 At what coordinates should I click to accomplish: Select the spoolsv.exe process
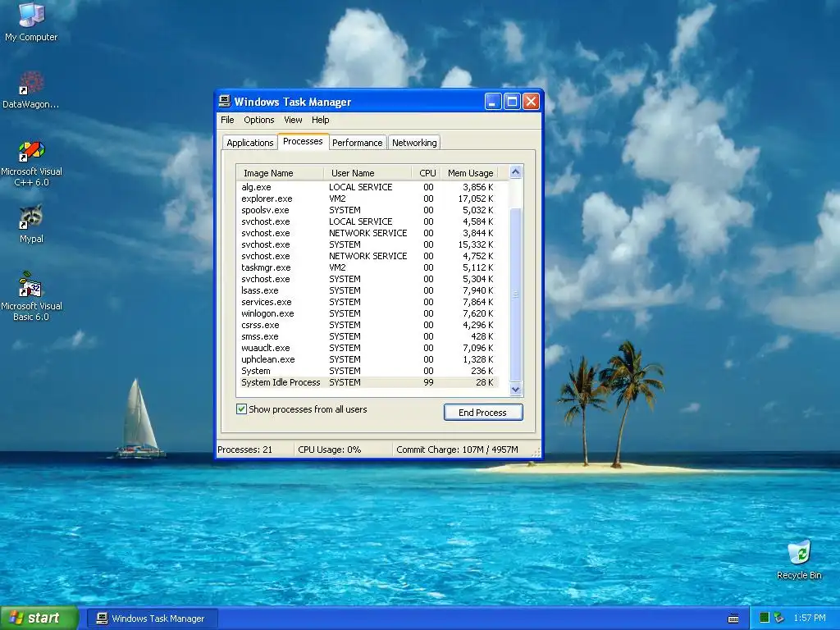point(367,210)
